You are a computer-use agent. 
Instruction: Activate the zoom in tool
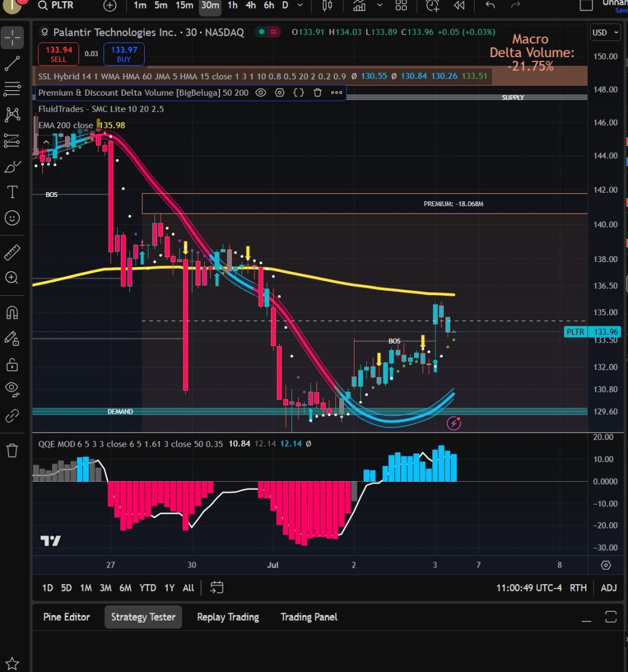(x=12, y=278)
